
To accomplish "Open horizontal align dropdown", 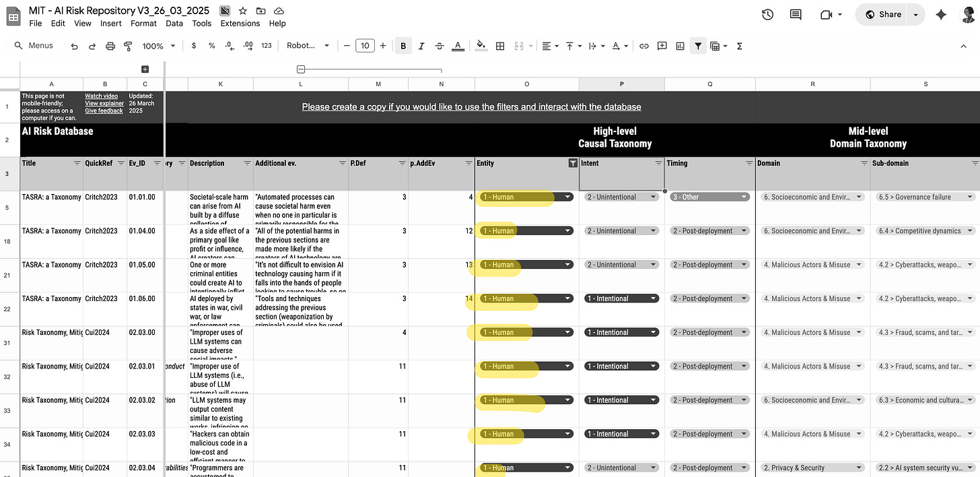I will (x=550, y=46).
